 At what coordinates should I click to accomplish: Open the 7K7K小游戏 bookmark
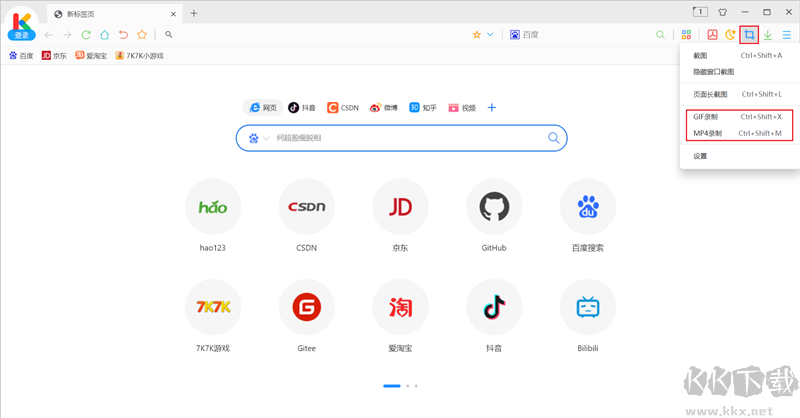139,56
